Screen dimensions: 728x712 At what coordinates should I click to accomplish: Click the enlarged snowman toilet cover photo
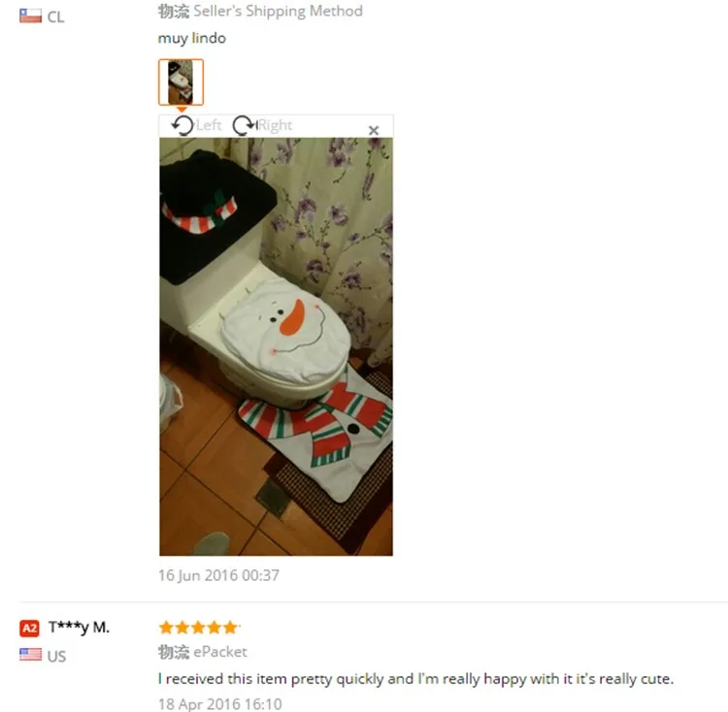tap(276, 346)
